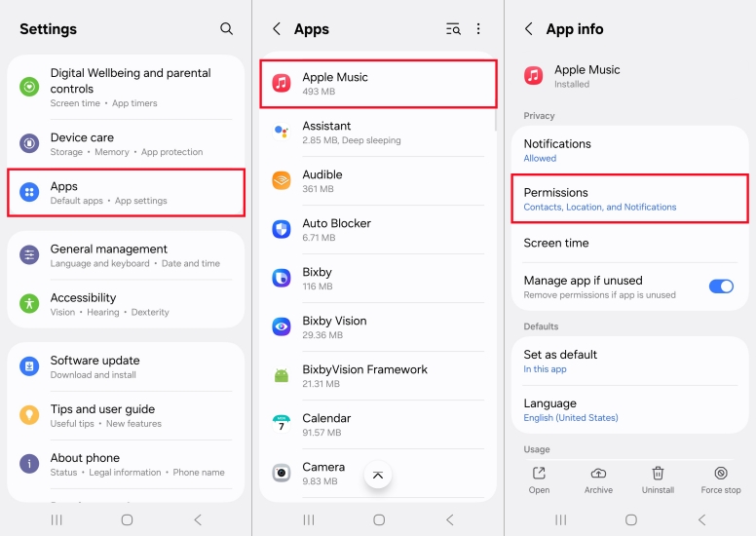Tap the Bixby Vision eye icon
The width and height of the screenshot is (756, 536).
(x=282, y=326)
